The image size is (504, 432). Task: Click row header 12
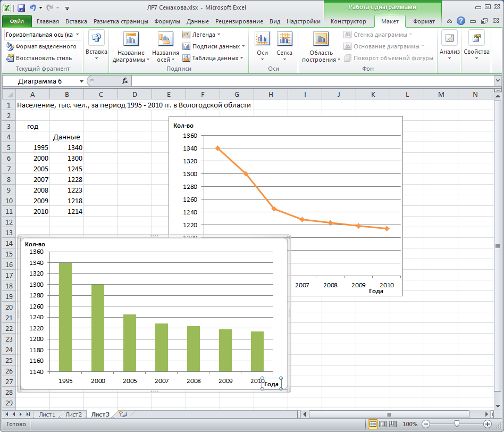coord(9,222)
